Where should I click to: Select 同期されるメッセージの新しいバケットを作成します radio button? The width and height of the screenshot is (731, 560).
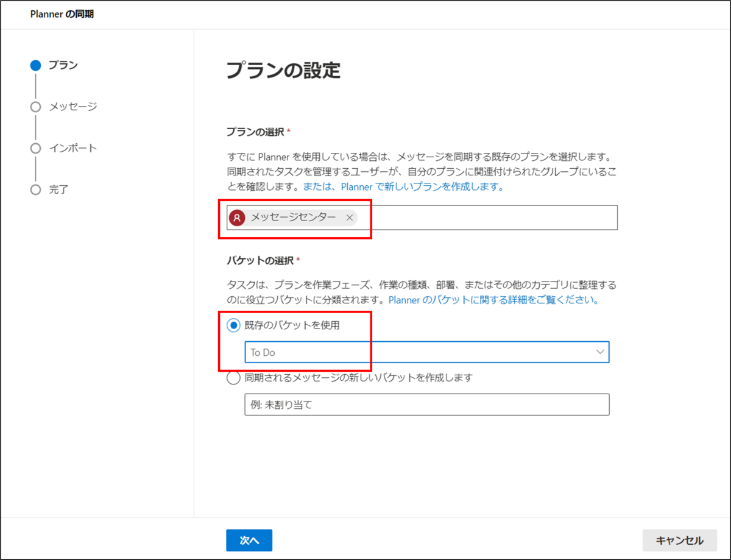click(233, 378)
